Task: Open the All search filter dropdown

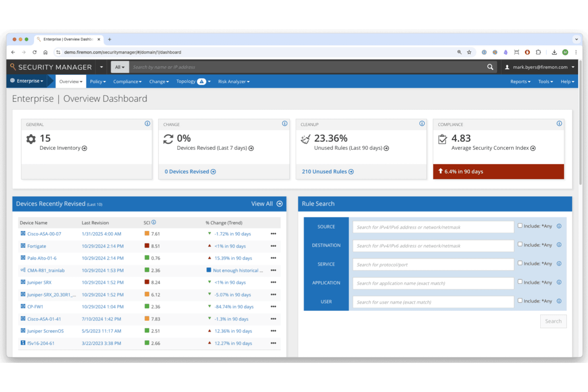Action: pyautogui.click(x=120, y=67)
